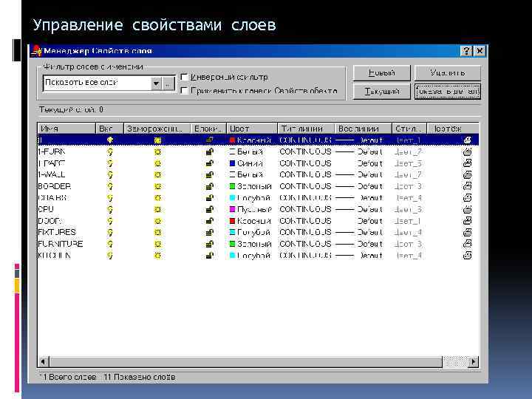Select the 1-WALL layer name
The image size is (532, 399).
point(52,174)
